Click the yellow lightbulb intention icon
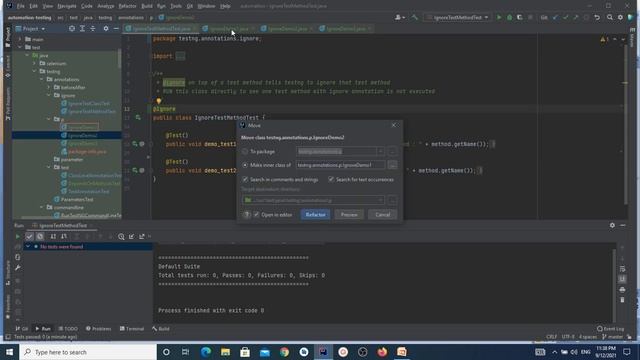The image size is (640, 360). [159, 101]
